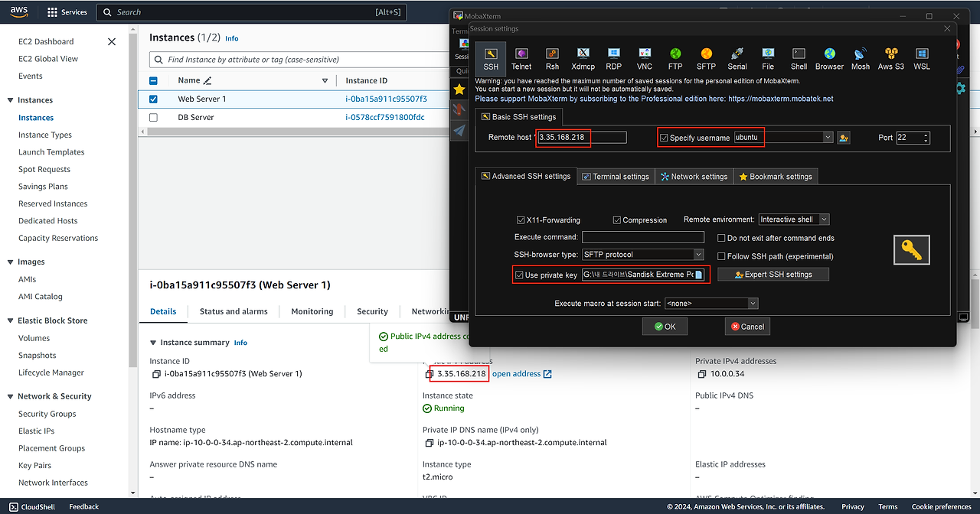Open the Bookmark settings tab

coord(775,177)
